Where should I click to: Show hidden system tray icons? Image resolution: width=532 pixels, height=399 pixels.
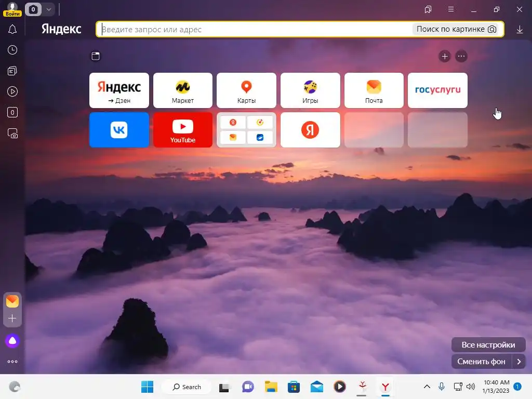427,387
